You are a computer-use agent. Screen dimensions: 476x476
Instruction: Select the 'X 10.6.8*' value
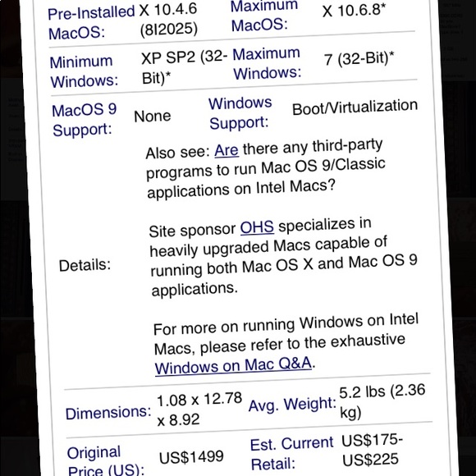(354, 11)
